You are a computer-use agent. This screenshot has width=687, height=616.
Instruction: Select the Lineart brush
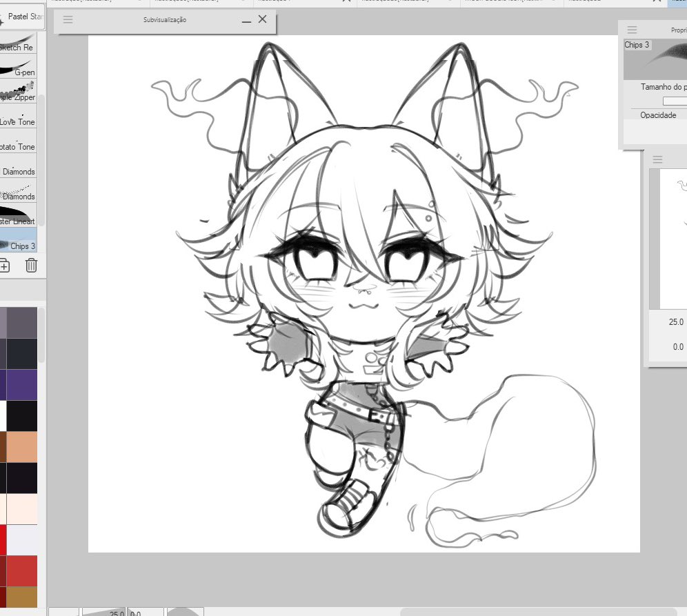pos(19,215)
